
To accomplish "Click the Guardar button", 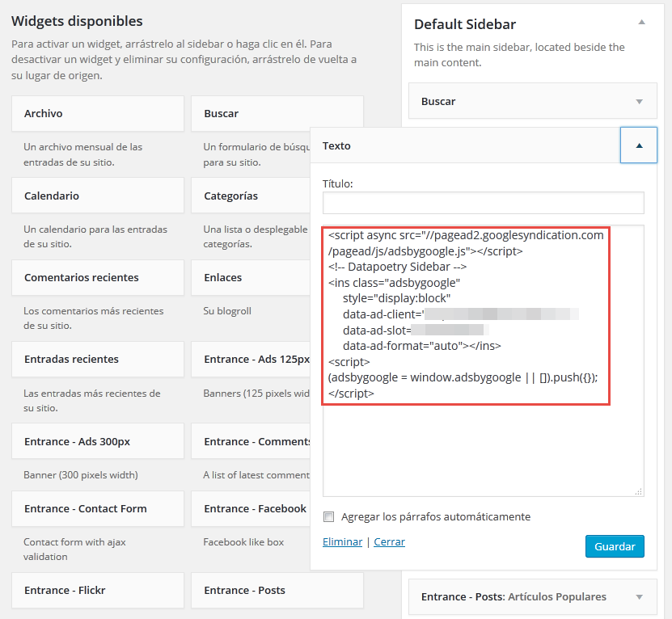I will 615,546.
